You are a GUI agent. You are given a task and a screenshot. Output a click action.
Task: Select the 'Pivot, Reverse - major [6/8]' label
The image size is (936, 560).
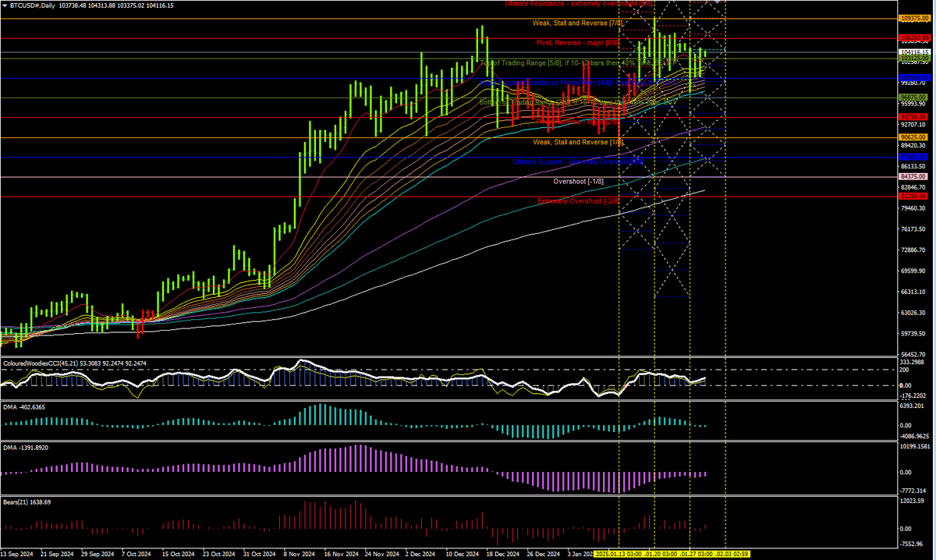click(579, 42)
